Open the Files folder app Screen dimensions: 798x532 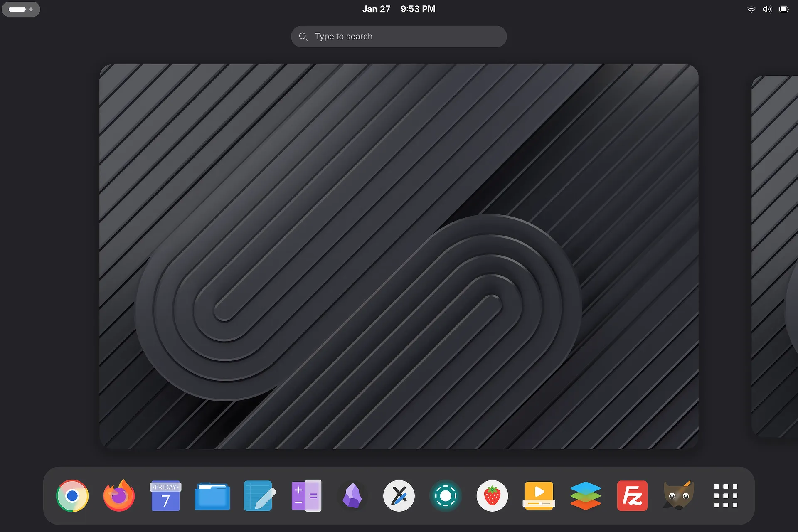tap(212, 495)
